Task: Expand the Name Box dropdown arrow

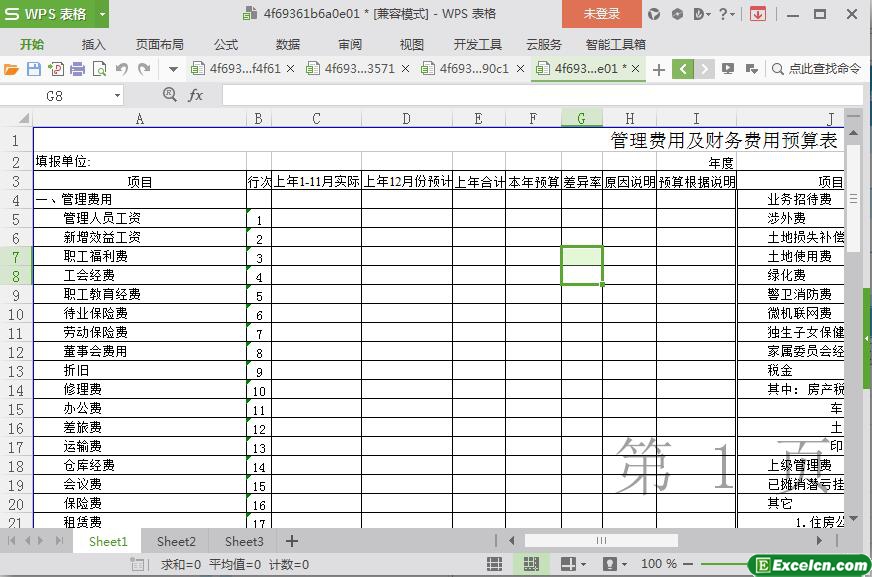Action: click(x=117, y=96)
